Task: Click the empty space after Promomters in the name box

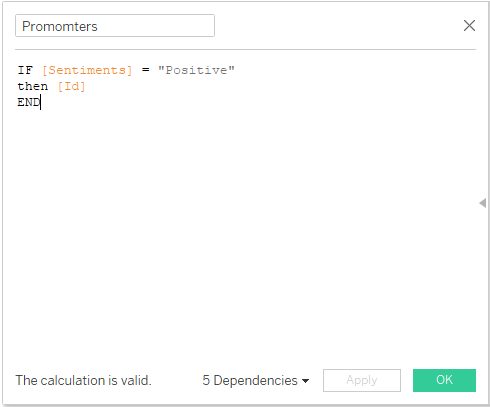Action: [x=155, y=26]
